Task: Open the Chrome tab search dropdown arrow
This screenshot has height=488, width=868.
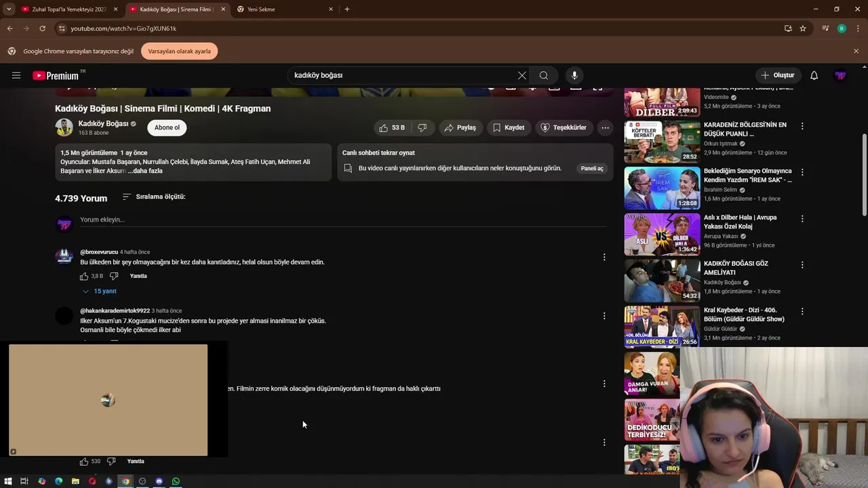Action: pos(9,9)
